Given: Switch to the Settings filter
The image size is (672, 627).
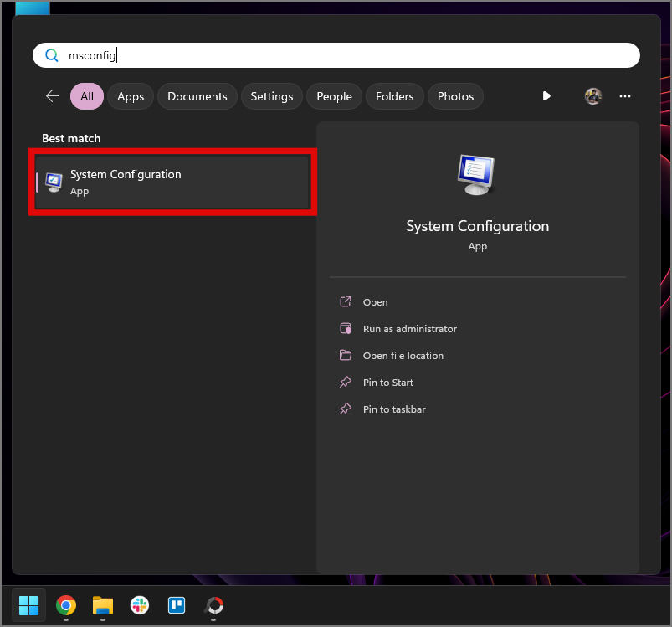Looking at the screenshot, I should coord(272,96).
